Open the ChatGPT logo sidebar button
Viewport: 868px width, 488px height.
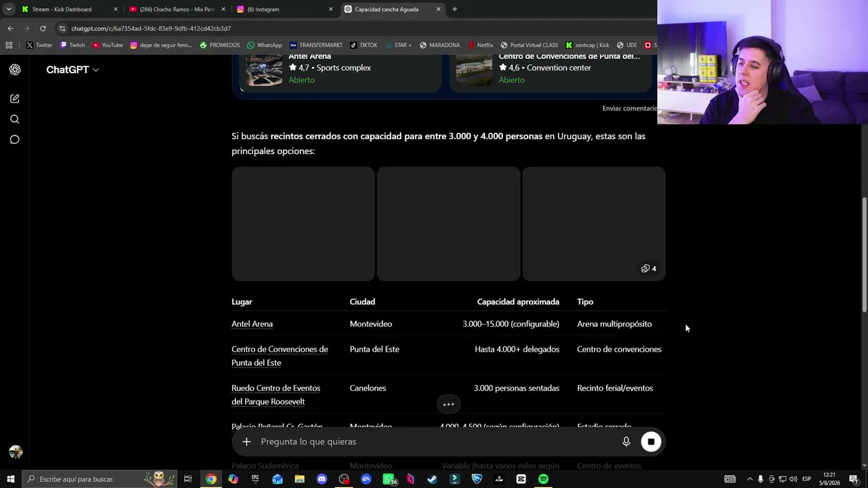coord(15,70)
